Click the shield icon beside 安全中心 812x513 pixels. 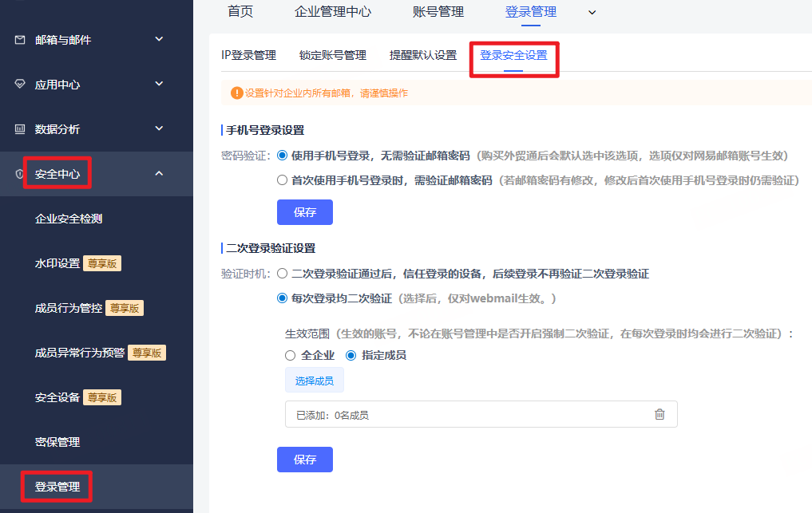(x=20, y=174)
